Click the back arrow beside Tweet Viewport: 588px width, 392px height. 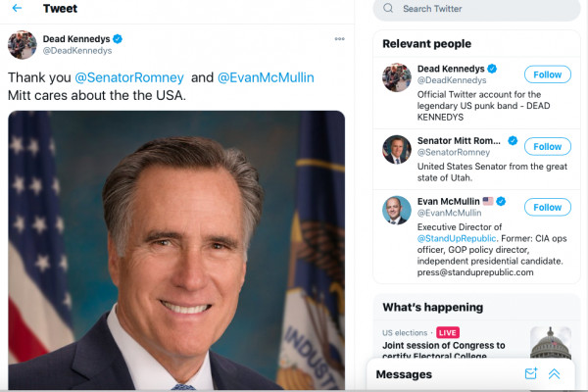click(17, 9)
